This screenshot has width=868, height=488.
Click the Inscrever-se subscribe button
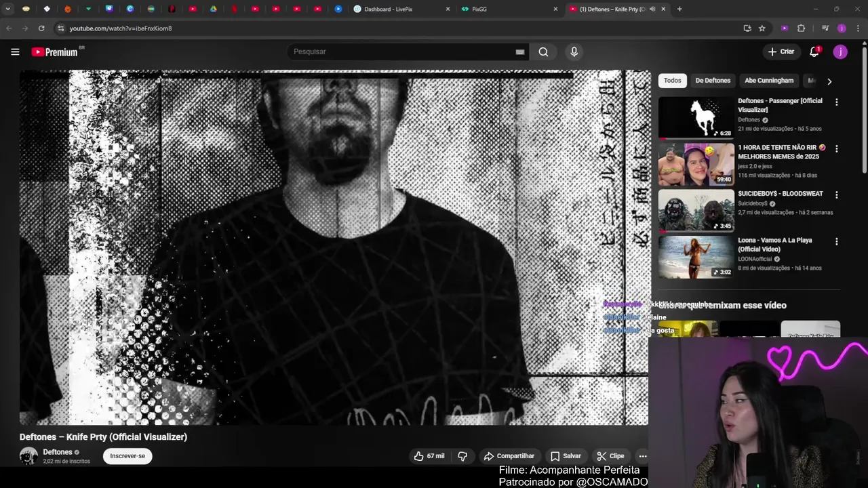click(x=127, y=456)
